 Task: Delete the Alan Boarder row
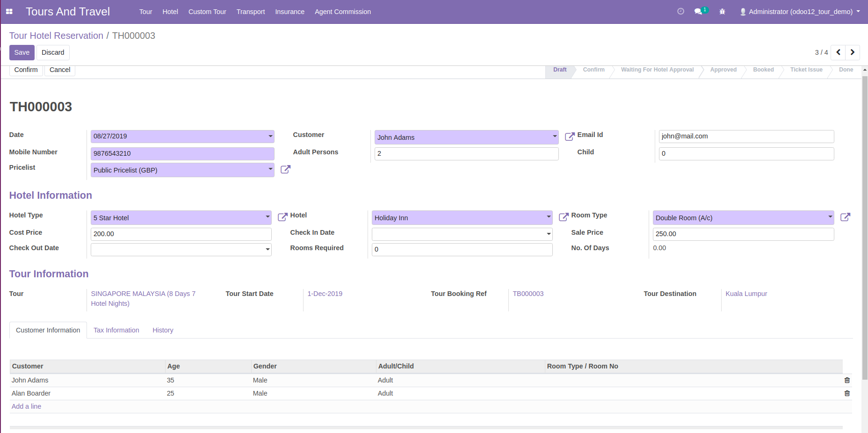(x=847, y=393)
